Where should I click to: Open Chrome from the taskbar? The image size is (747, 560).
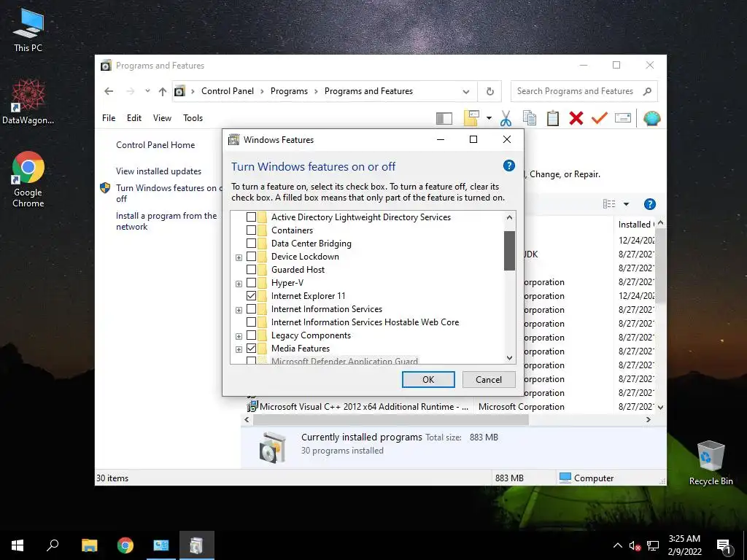(125, 545)
